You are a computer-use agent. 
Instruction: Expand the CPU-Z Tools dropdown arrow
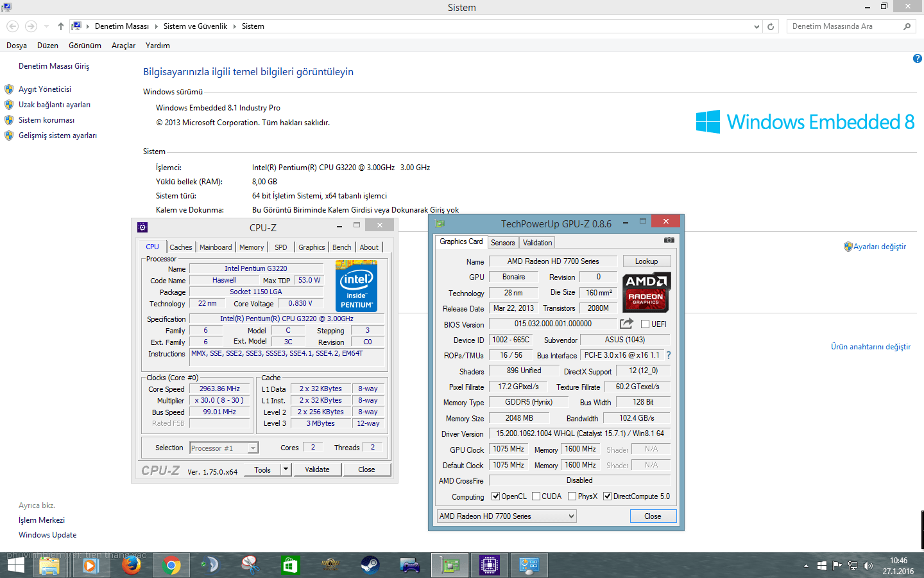(x=286, y=469)
